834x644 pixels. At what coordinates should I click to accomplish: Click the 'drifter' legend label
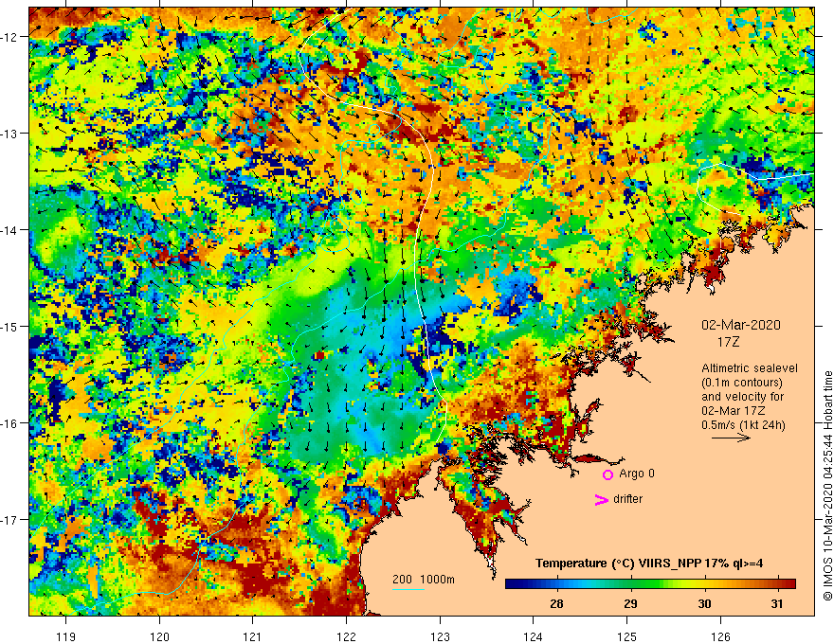tap(627, 499)
